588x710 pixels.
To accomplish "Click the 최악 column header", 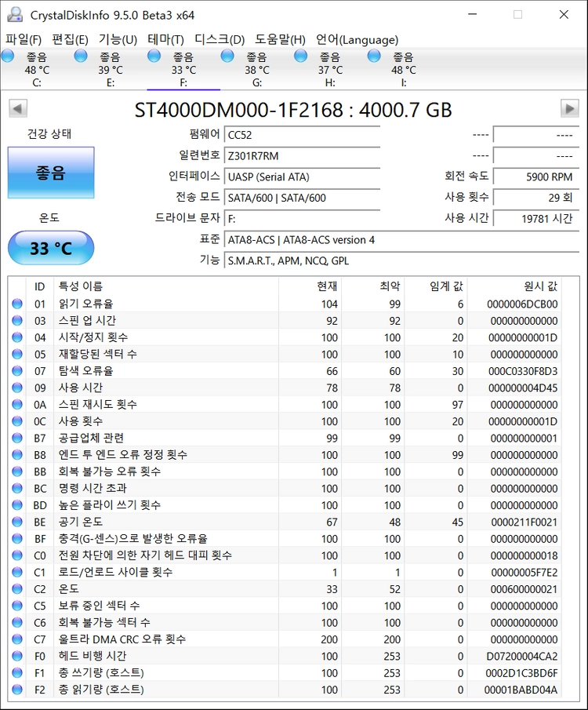I will (x=372, y=286).
